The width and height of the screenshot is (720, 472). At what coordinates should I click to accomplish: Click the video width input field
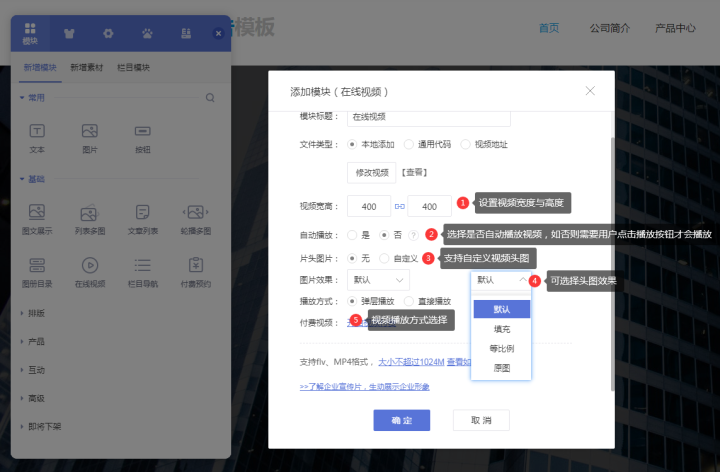[369, 207]
